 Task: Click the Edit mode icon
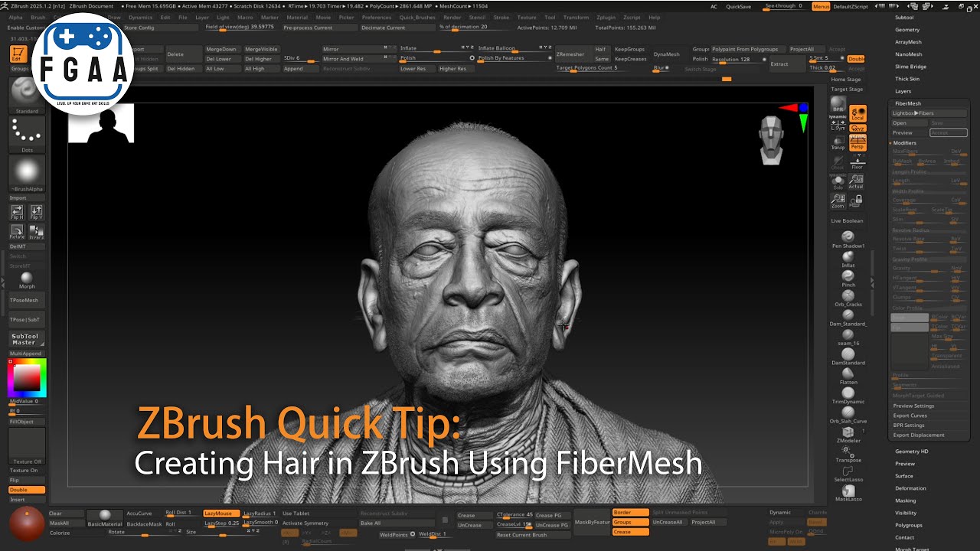click(x=18, y=54)
